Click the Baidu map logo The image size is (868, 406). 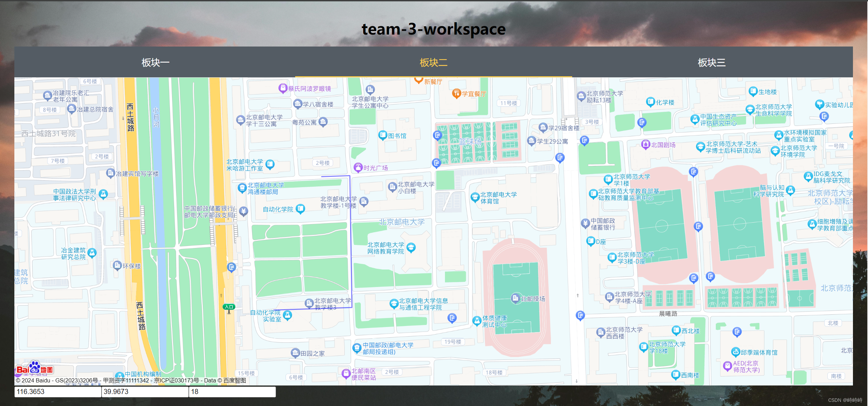[x=35, y=368]
